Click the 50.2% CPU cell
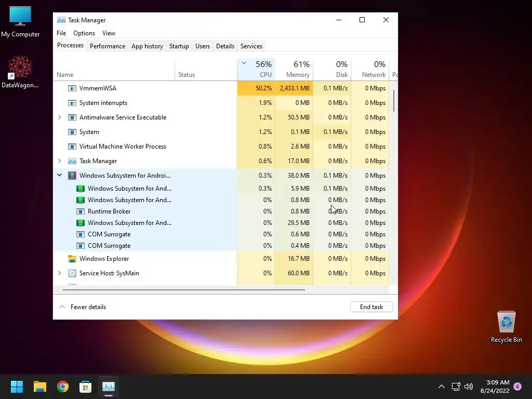The height and width of the screenshot is (399, 532). click(256, 88)
